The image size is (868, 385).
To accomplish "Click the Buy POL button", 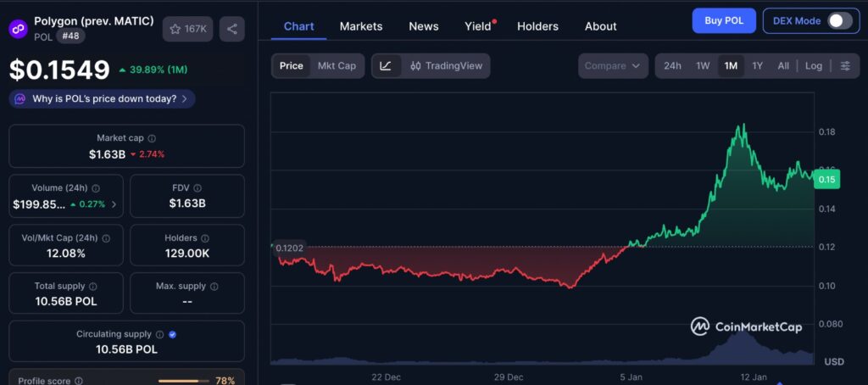I will [x=724, y=21].
